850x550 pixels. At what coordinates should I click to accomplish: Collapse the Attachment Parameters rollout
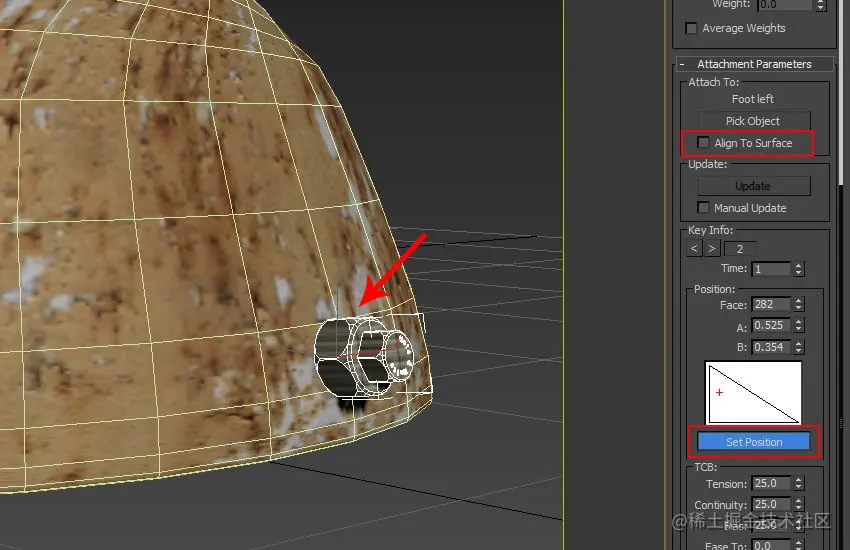[x=755, y=64]
